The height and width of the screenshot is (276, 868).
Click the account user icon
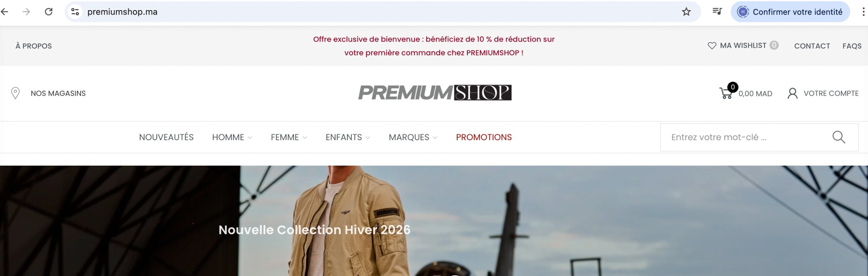point(792,93)
